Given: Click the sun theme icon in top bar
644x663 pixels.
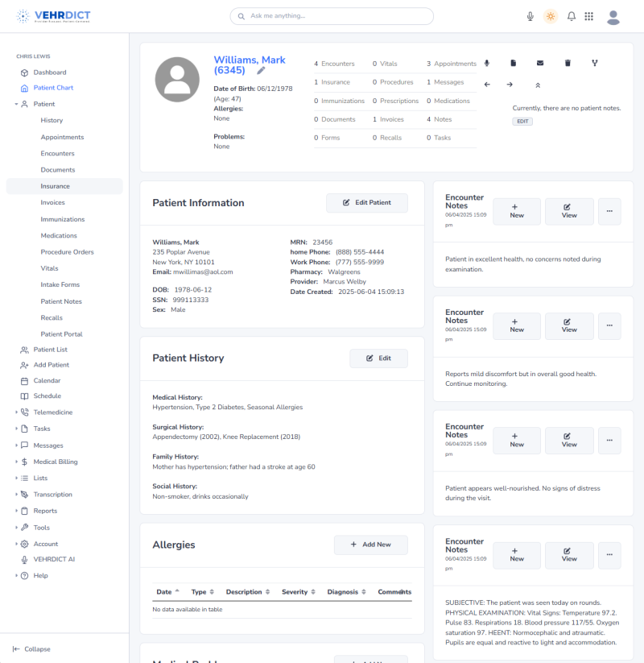Looking at the screenshot, I should (x=551, y=16).
